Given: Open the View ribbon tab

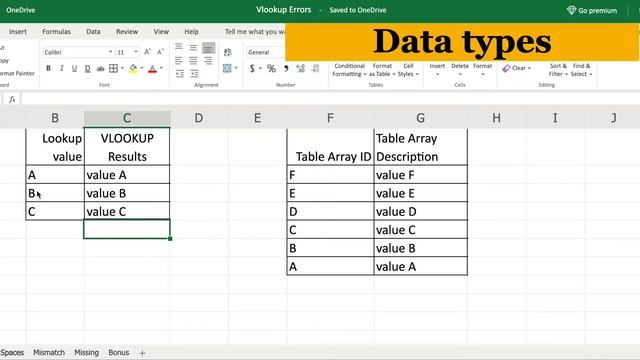Looking at the screenshot, I should coord(161,31).
